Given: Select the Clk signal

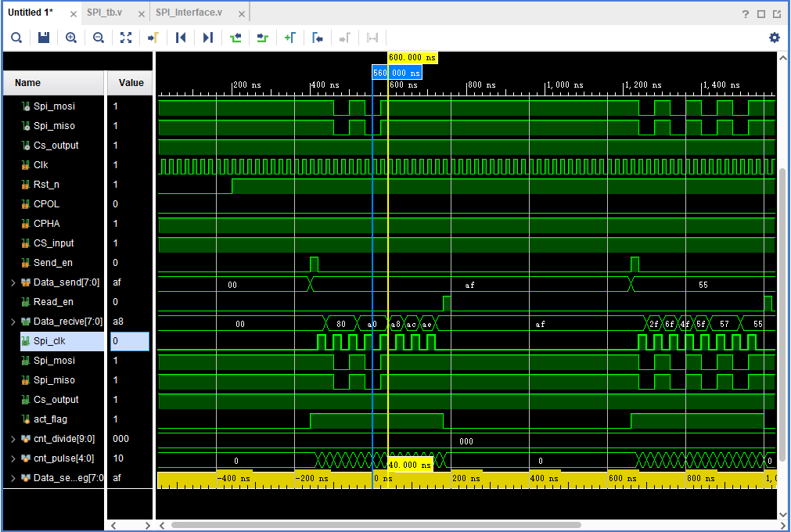Looking at the screenshot, I should coord(41,165).
